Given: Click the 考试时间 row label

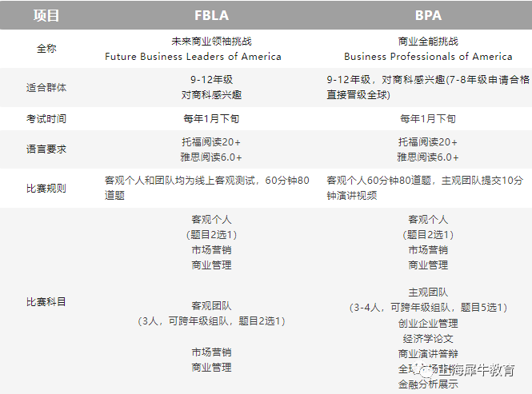Looking at the screenshot, I should pyautogui.click(x=46, y=118).
